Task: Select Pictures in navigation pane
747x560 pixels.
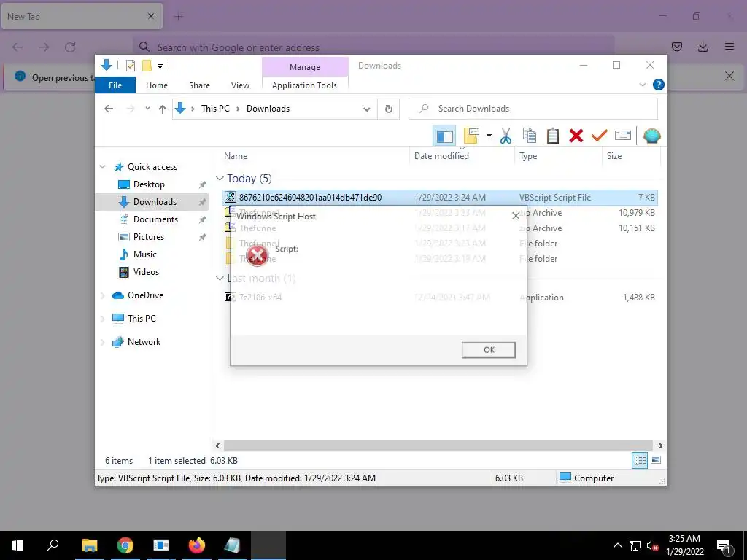Action: 149,237
